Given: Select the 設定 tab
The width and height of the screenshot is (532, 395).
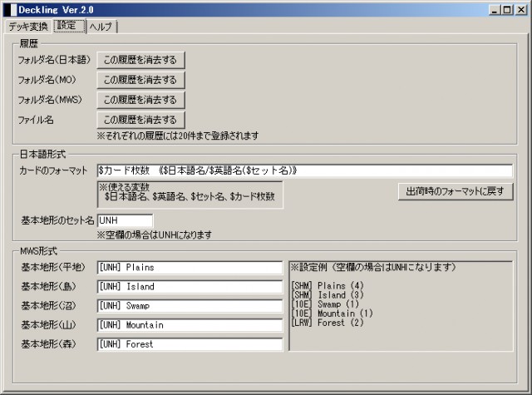Looking at the screenshot, I should point(69,26).
